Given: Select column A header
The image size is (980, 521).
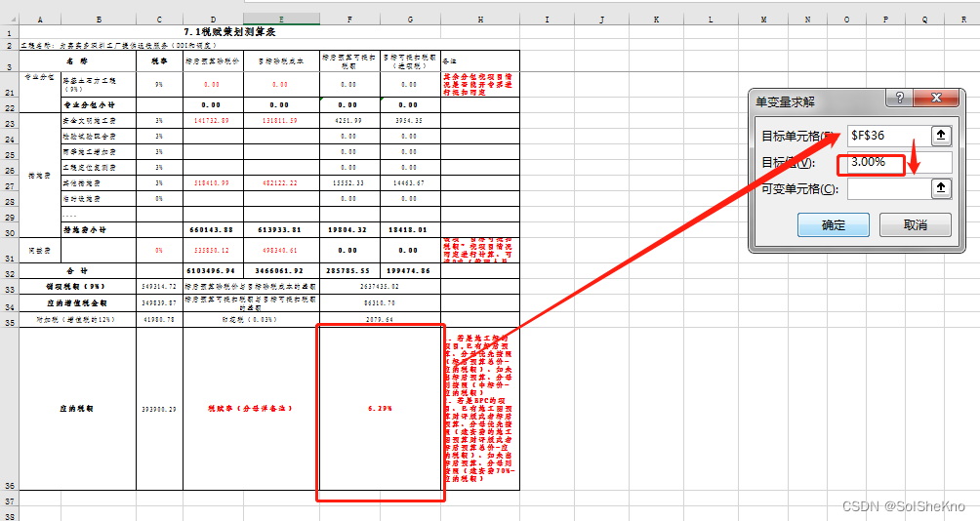Looking at the screenshot, I should [x=40, y=20].
